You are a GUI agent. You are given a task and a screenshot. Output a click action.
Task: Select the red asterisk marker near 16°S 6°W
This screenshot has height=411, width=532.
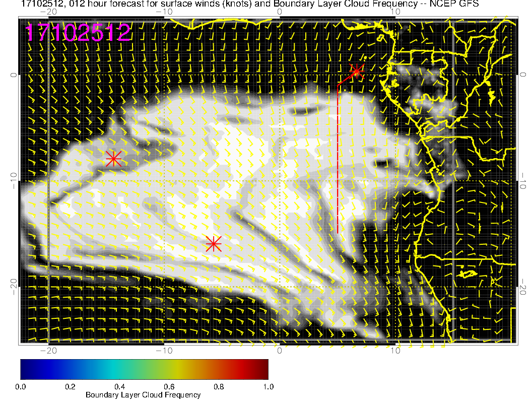pyautogui.click(x=214, y=244)
